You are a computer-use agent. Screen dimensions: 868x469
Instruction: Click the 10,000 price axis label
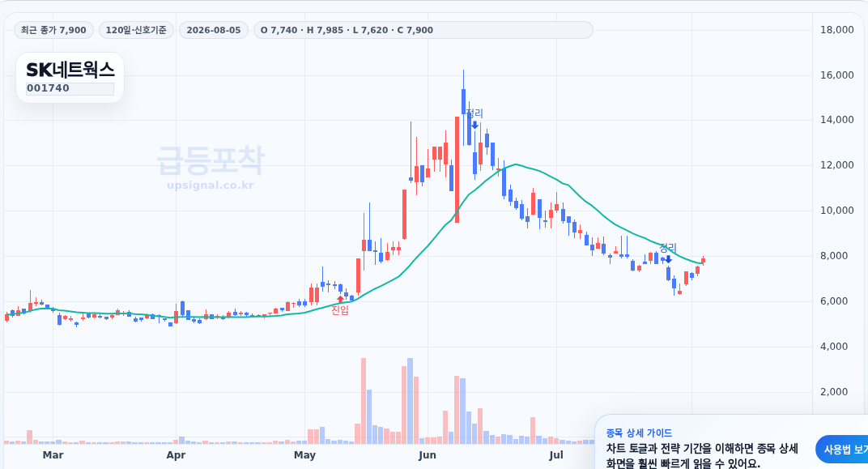(x=837, y=211)
